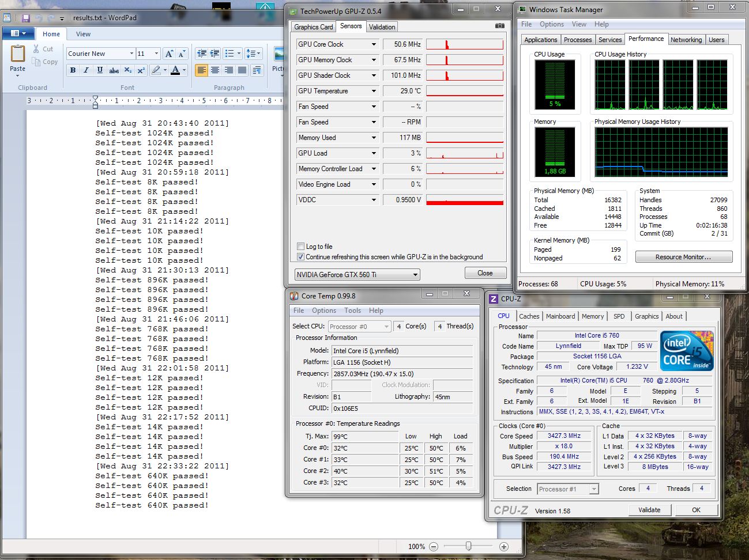Screen dimensions: 749x560
Task: Open Tools menu in Core Temp
Action: [x=352, y=311]
